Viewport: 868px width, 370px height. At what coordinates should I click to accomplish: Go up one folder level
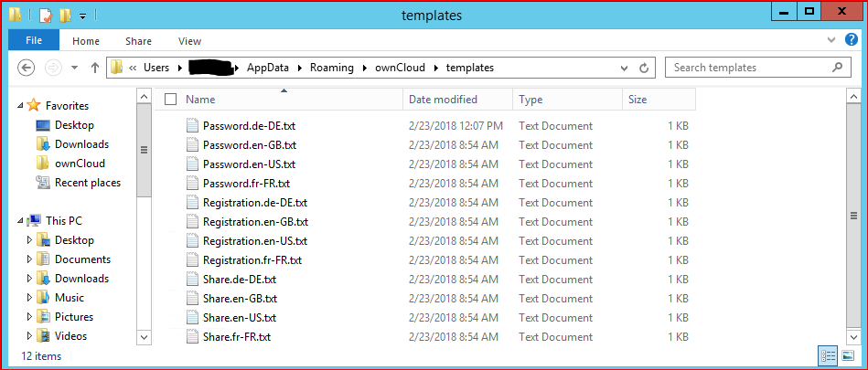pyautogui.click(x=94, y=68)
